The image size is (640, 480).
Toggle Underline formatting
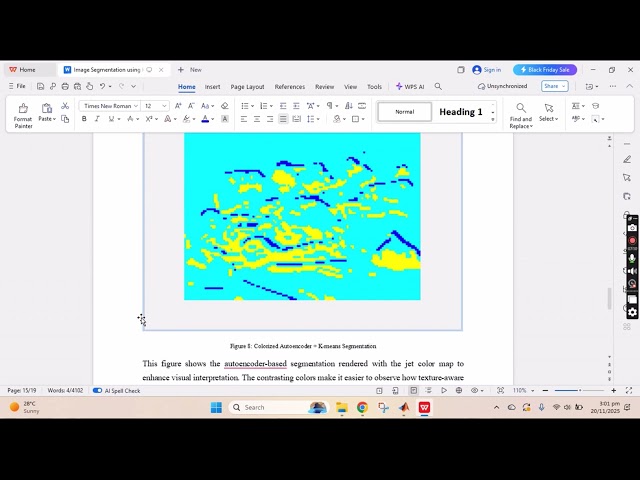click(x=111, y=119)
